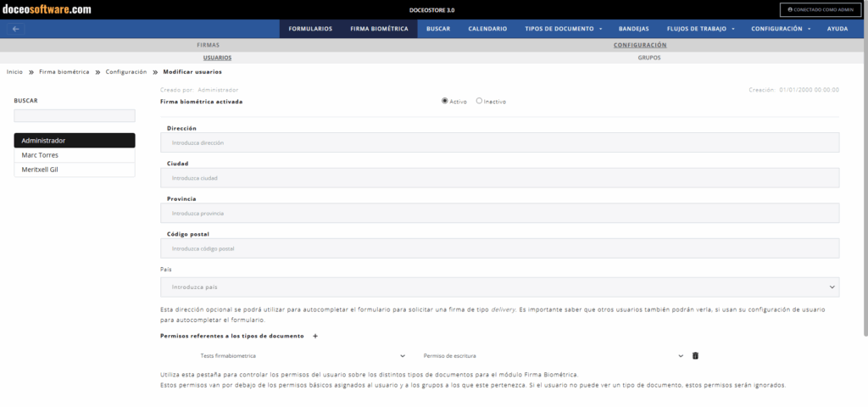Click the Creado por Administrador text
This screenshot has height=407, width=868.
click(x=199, y=90)
